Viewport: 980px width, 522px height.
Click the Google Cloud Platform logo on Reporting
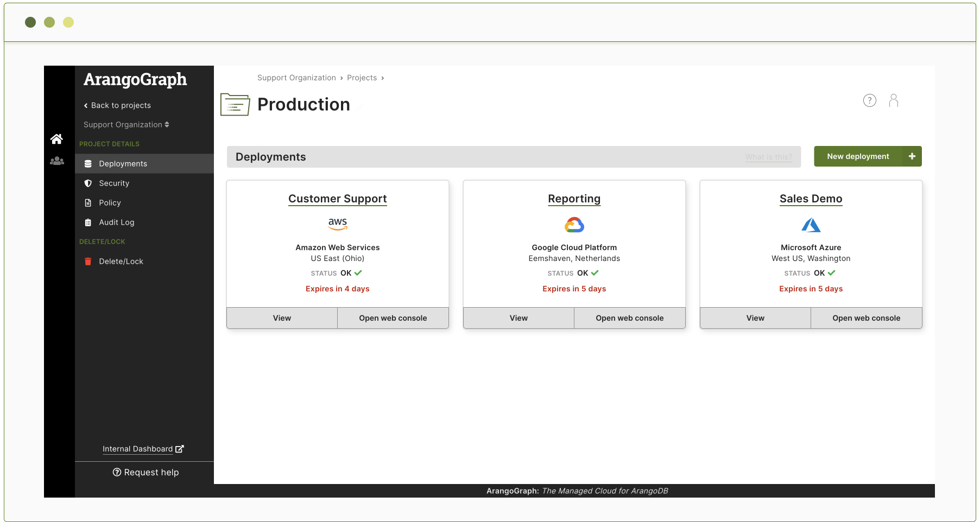(x=574, y=224)
